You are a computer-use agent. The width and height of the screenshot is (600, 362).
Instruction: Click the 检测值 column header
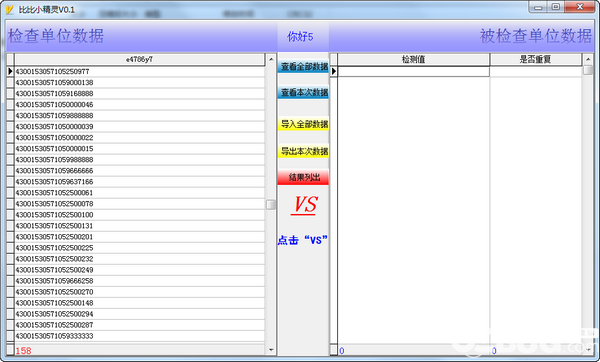point(414,59)
